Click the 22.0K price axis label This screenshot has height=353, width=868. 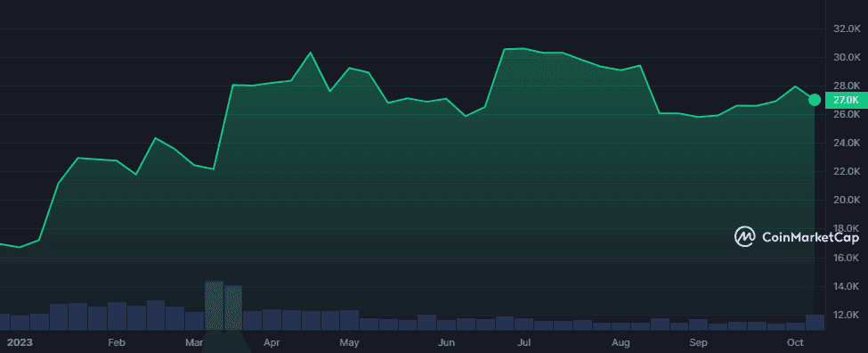[846, 171]
